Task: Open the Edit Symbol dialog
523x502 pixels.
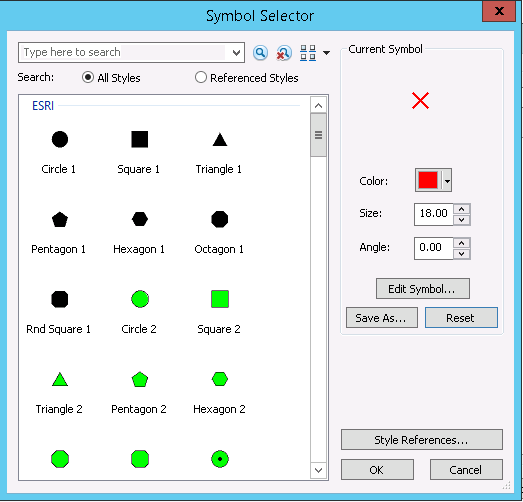Action: (x=423, y=289)
